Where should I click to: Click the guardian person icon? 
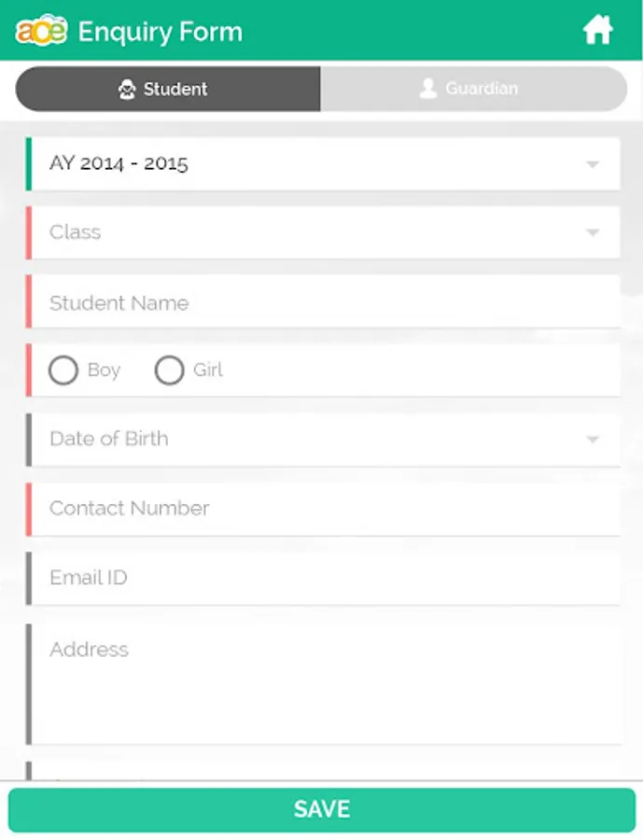(428, 89)
